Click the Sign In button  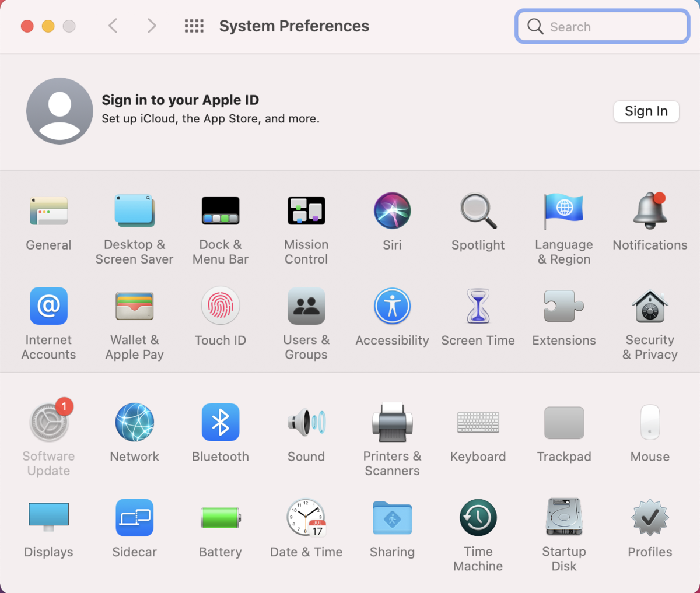646,111
